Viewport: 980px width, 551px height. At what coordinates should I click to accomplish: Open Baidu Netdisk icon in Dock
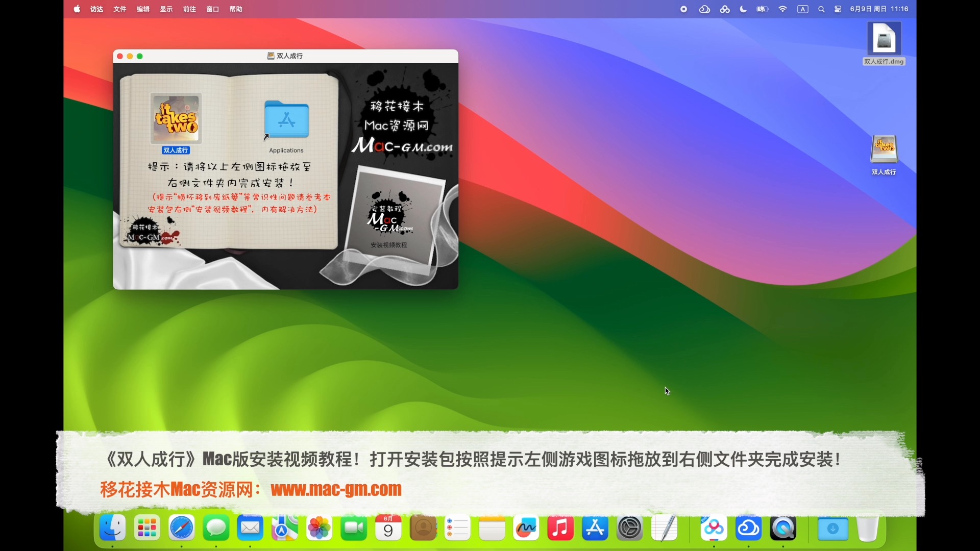point(714,528)
